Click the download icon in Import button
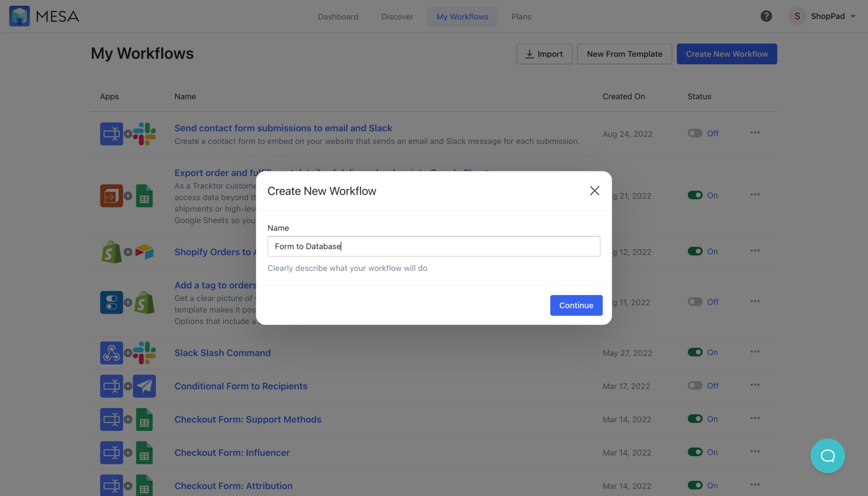Viewport: 868px width, 496px height. tap(529, 54)
